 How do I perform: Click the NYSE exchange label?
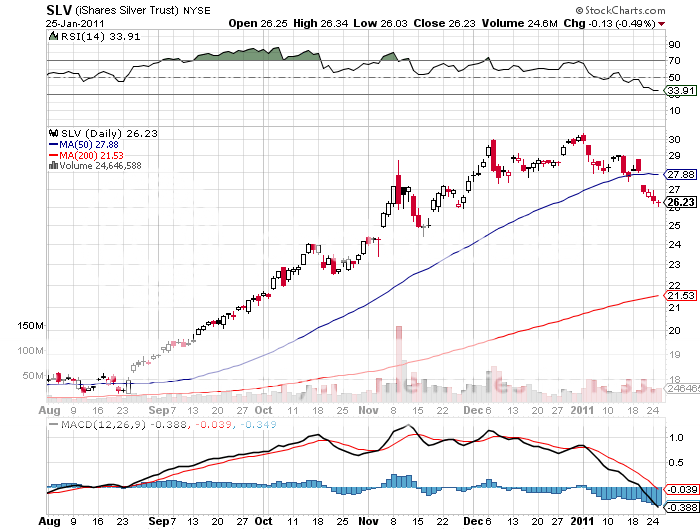(197, 11)
